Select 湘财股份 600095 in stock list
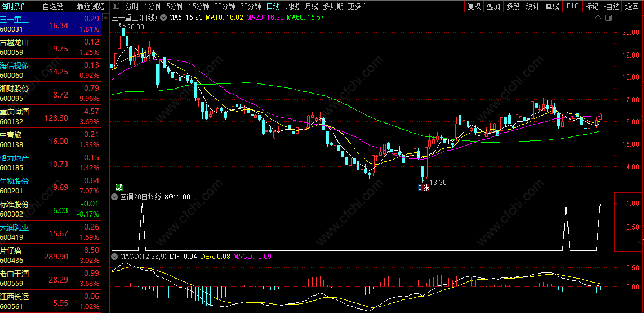Screen dimensions: 644x313 point(51,94)
